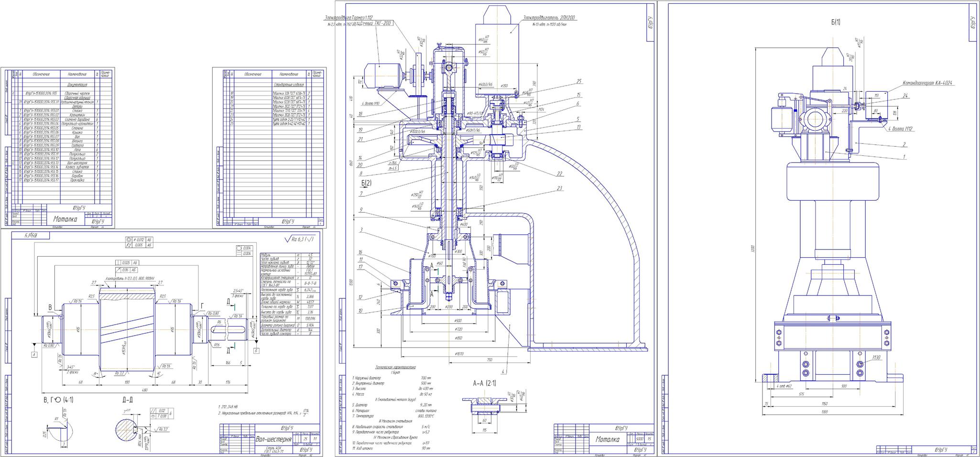Select the 'М30' bolt annotation
Viewport: 980px width, 457px height.
[x=877, y=357]
